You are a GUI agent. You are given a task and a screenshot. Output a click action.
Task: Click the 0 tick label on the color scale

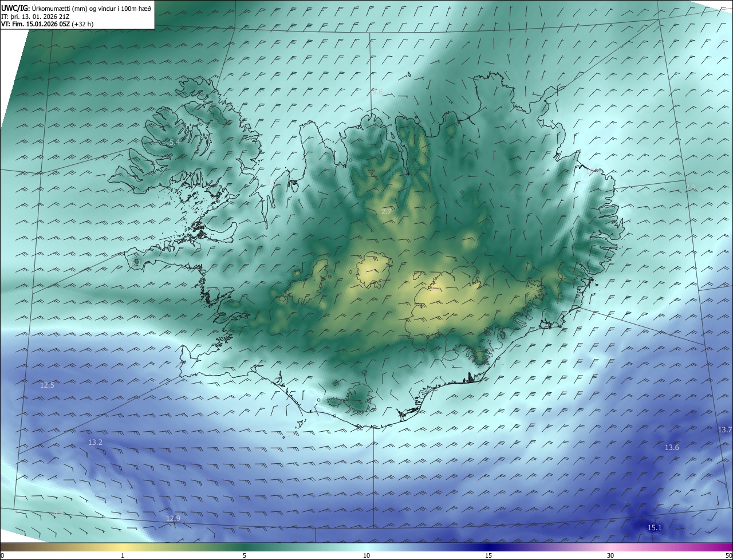(x=2, y=555)
